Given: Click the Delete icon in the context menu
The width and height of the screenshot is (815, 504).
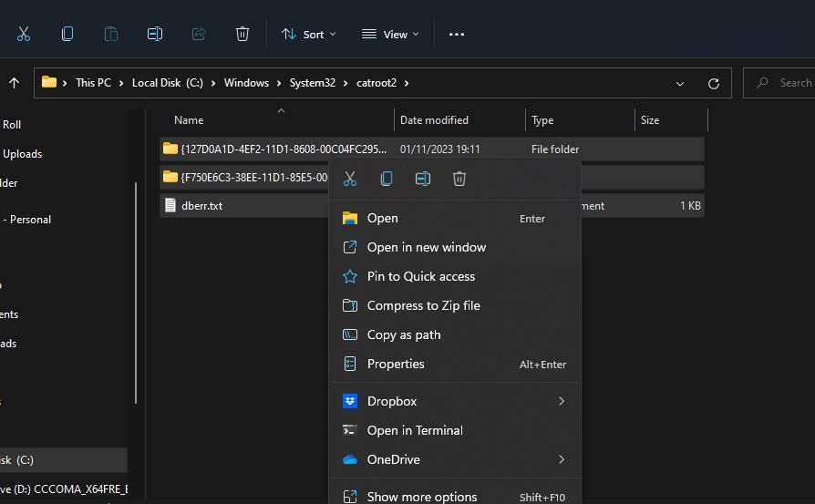Looking at the screenshot, I should (459, 179).
